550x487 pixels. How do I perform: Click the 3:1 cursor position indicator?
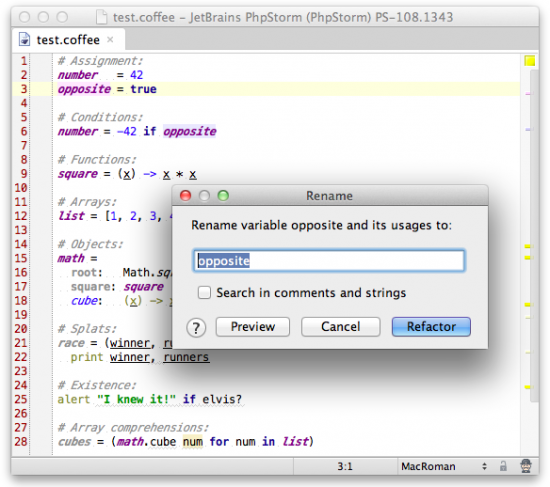[345, 466]
